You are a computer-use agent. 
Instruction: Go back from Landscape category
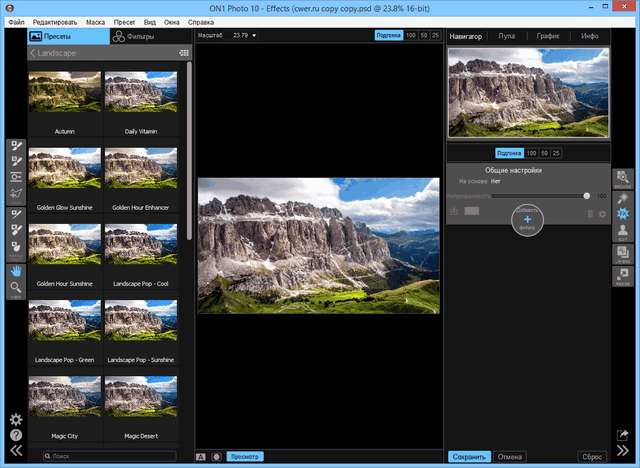tap(34, 52)
